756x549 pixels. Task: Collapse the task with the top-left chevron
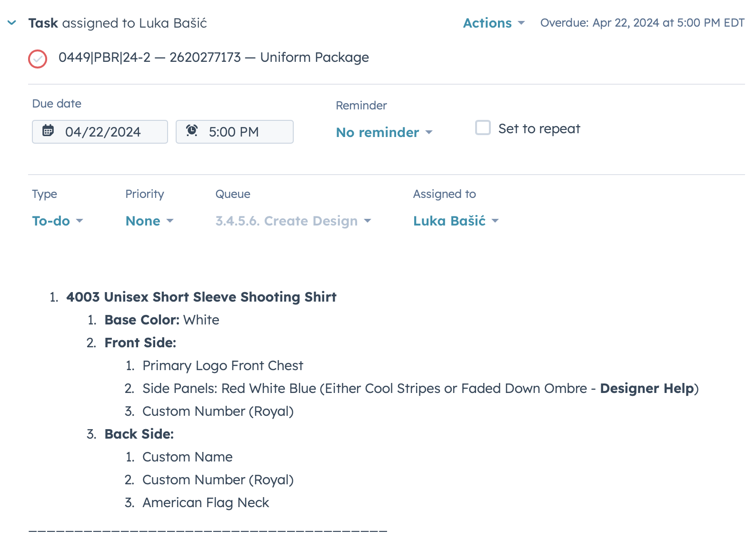click(x=12, y=23)
